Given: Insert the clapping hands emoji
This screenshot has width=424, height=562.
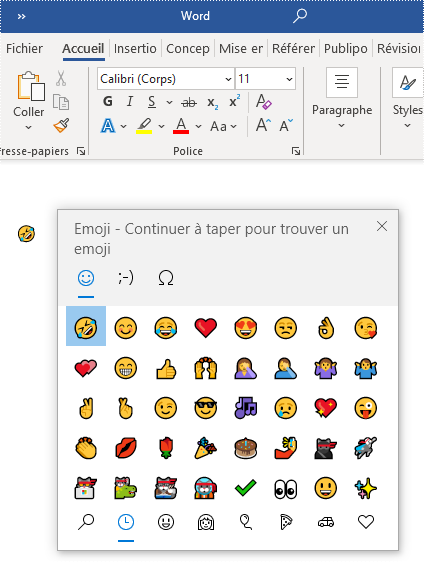Looking at the screenshot, I should [86, 448].
